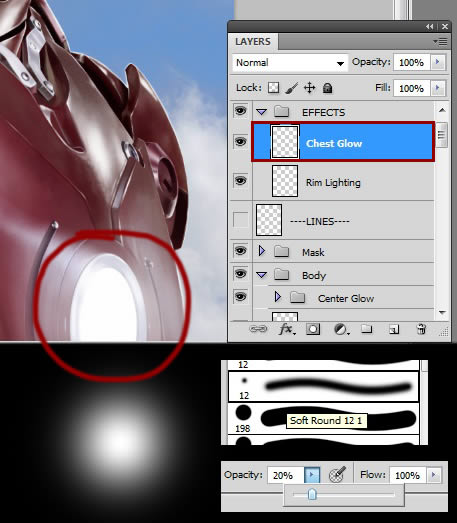Open the brush Flow slider arrow

click(434, 474)
